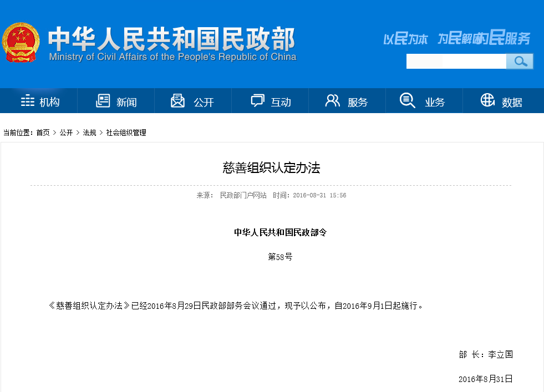Click the 新闻 newspaper icon
This screenshot has height=392, width=544.
pos(103,100)
